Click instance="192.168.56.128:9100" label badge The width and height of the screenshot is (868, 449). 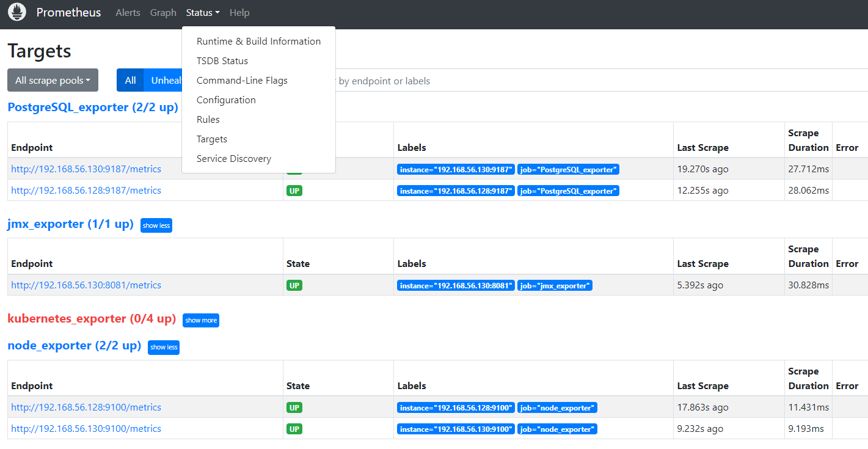(456, 408)
